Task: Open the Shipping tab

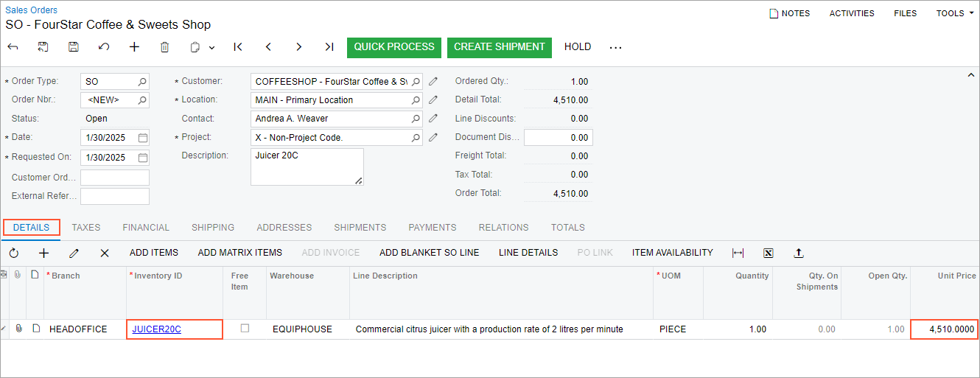Action: click(213, 228)
